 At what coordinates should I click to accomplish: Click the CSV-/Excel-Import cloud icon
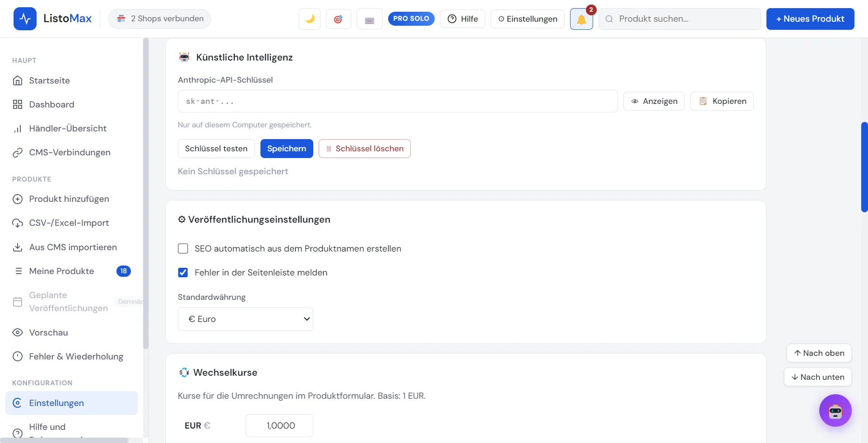tap(18, 223)
